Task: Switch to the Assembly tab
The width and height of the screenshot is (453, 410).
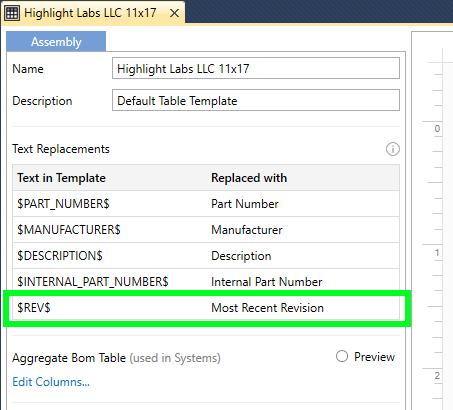Action: tap(56, 42)
